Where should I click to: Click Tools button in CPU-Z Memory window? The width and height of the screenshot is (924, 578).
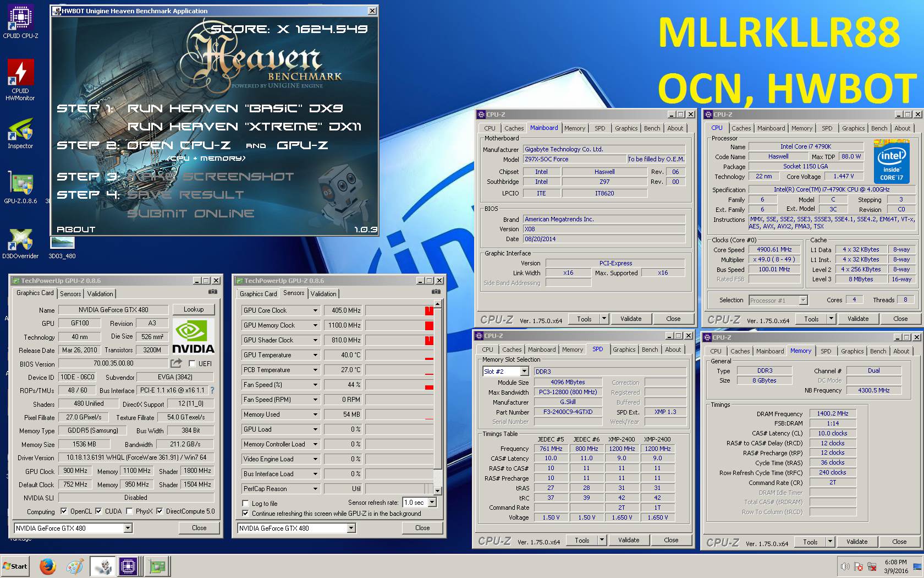[810, 542]
